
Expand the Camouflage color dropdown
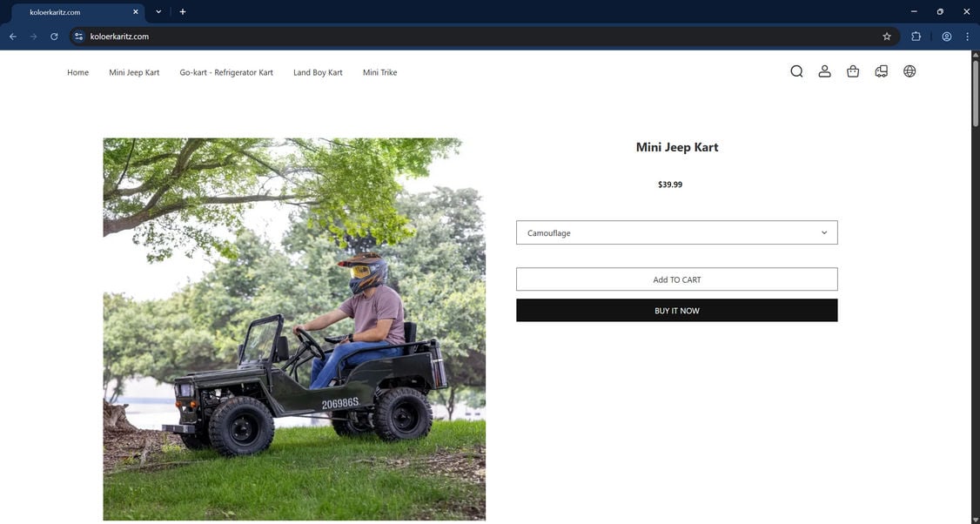point(676,232)
